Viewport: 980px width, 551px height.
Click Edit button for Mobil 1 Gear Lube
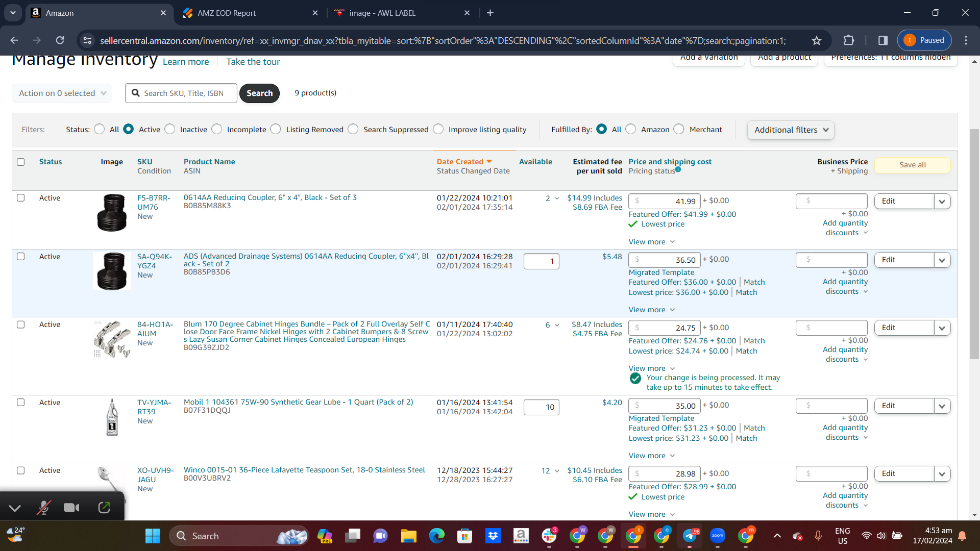pos(904,406)
